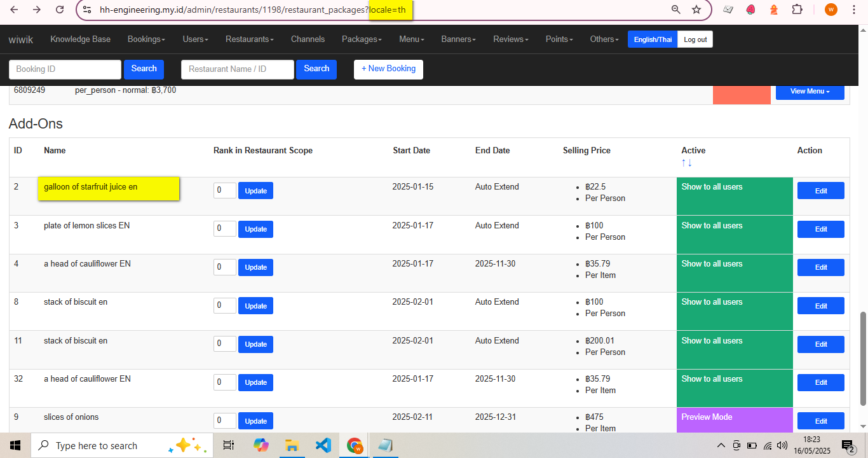
Task: Bookmark this page with the star icon
Action: (696, 10)
